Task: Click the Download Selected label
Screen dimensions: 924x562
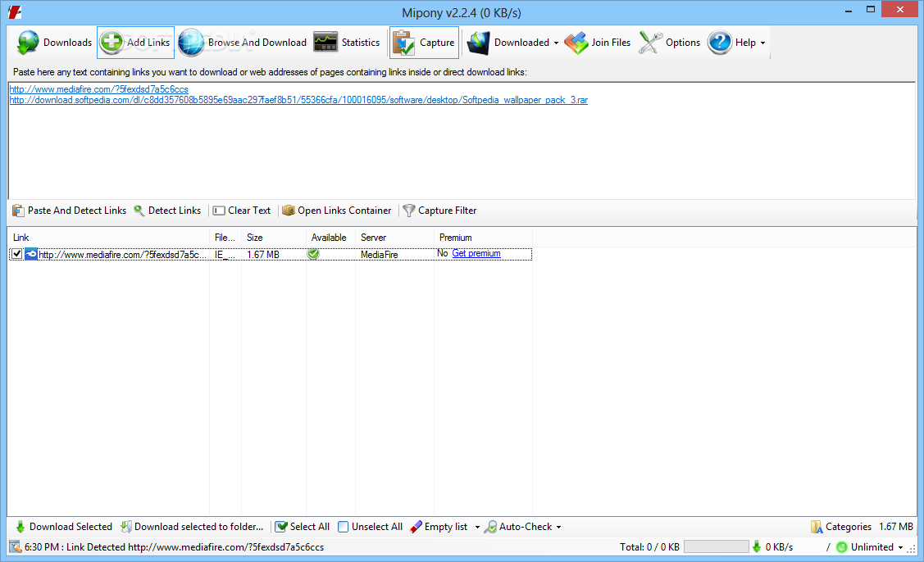Action: click(71, 527)
